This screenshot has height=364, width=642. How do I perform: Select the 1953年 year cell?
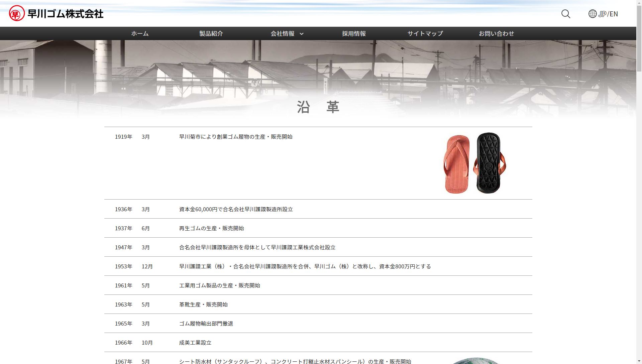124,266
